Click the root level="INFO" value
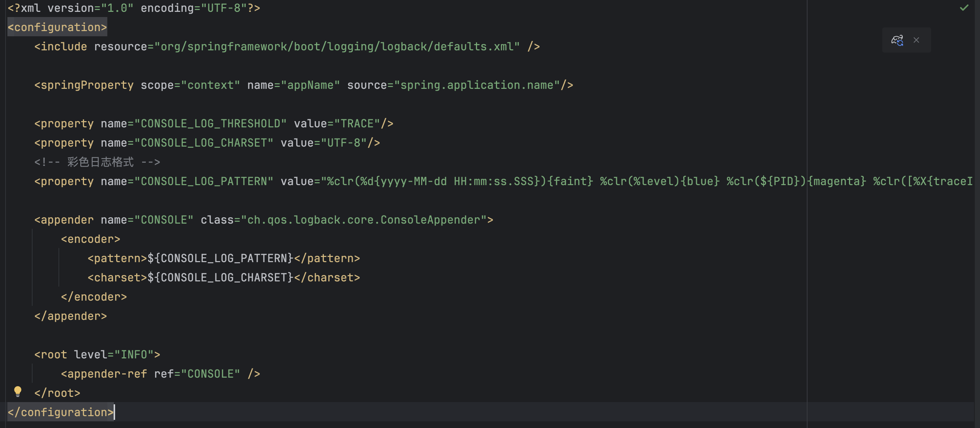This screenshot has height=428, width=980. [x=134, y=355]
